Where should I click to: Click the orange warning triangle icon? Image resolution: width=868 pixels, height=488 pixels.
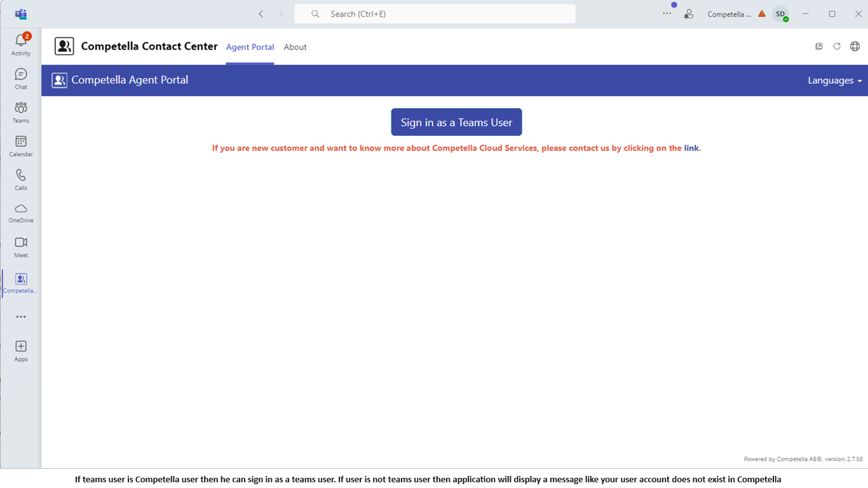coord(762,13)
